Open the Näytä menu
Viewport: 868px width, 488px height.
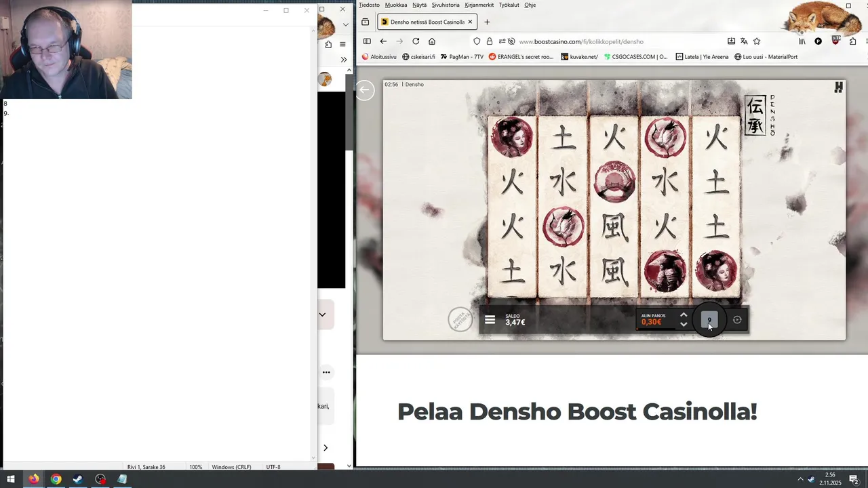click(419, 5)
